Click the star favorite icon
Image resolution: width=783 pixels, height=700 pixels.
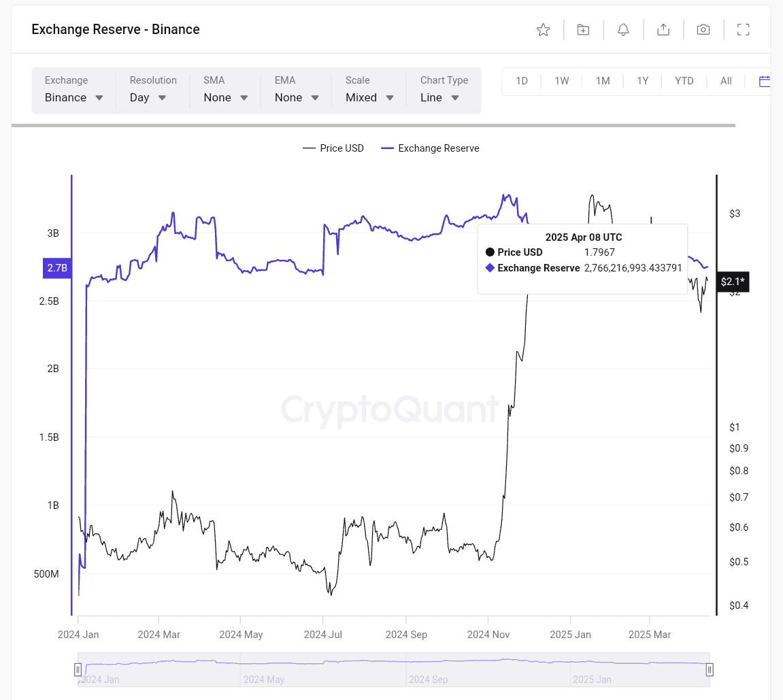pyautogui.click(x=543, y=29)
